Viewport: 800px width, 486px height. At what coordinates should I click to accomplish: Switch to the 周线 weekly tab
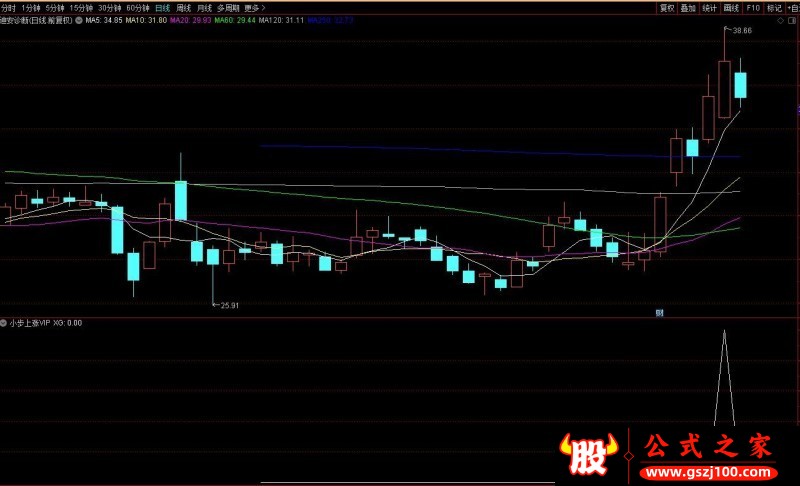183,8
